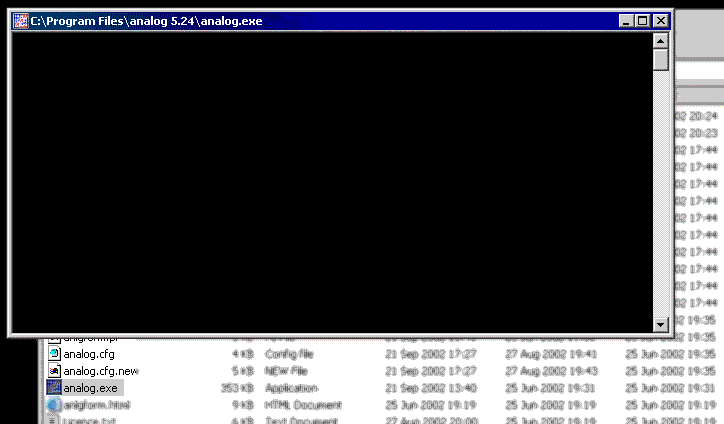Image resolution: width=724 pixels, height=424 pixels.
Task: Click the analog.exe application icon
Action: point(54,388)
